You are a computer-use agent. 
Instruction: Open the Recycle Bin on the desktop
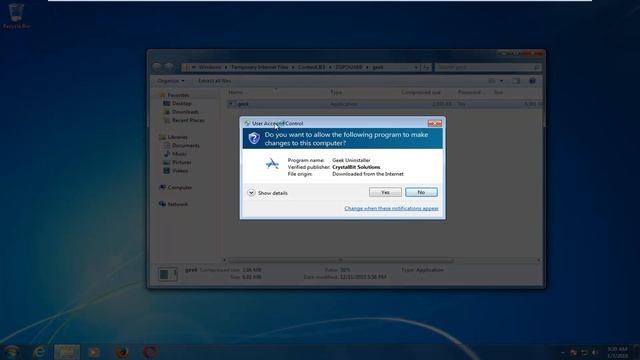[x=16, y=16]
